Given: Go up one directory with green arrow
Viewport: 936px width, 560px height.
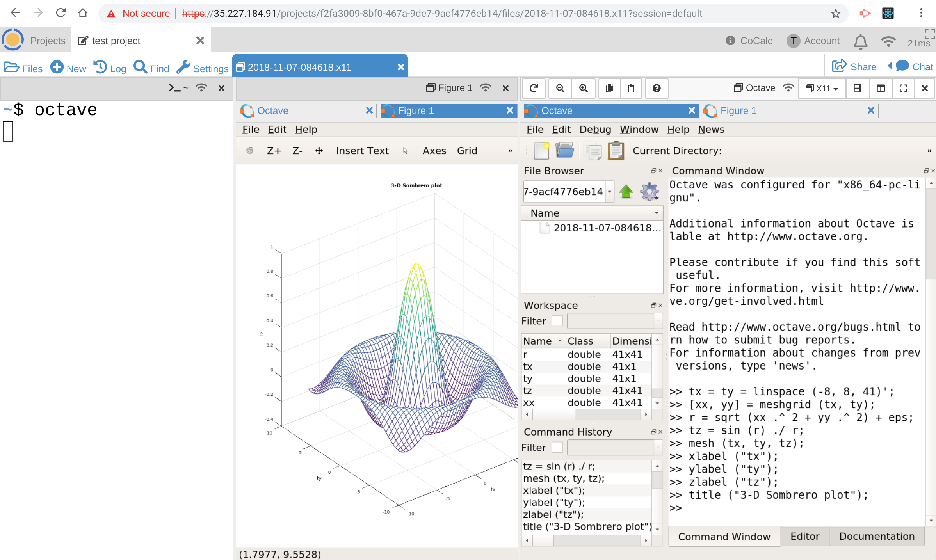Looking at the screenshot, I should click(x=626, y=192).
